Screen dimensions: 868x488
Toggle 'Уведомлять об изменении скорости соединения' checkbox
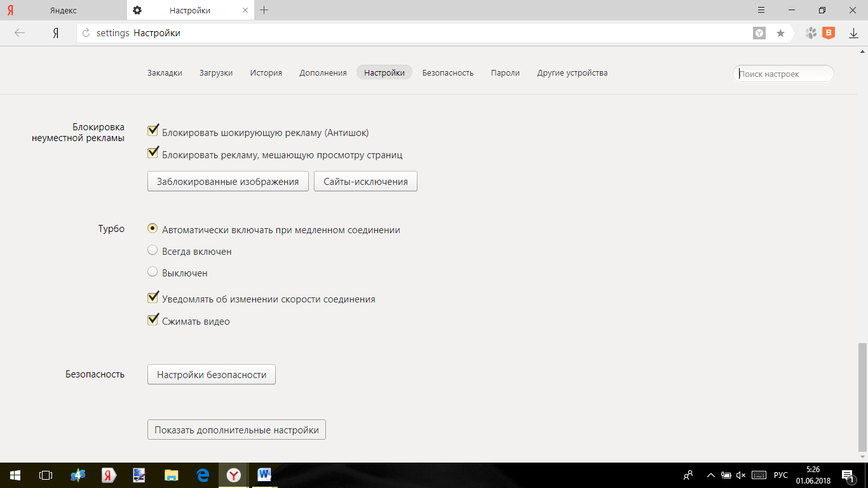[153, 297]
